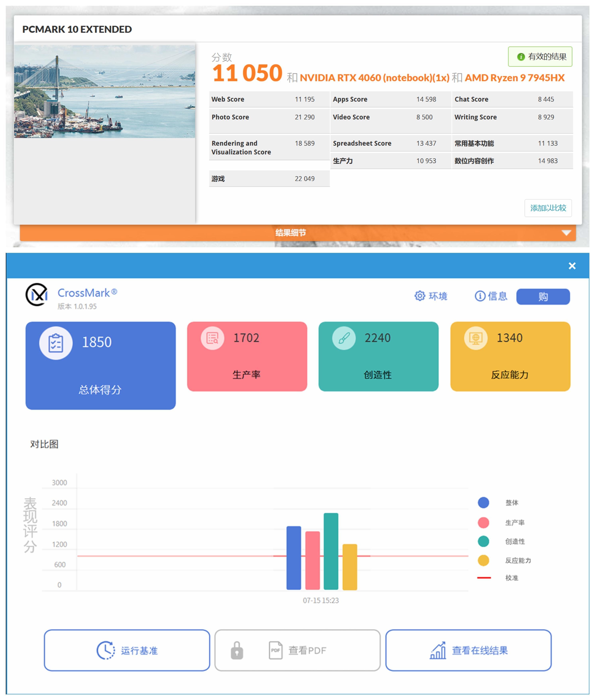Image resolution: width=595 pixels, height=700 pixels.
Task: Close the CrossMark window with X
Action: 572,266
